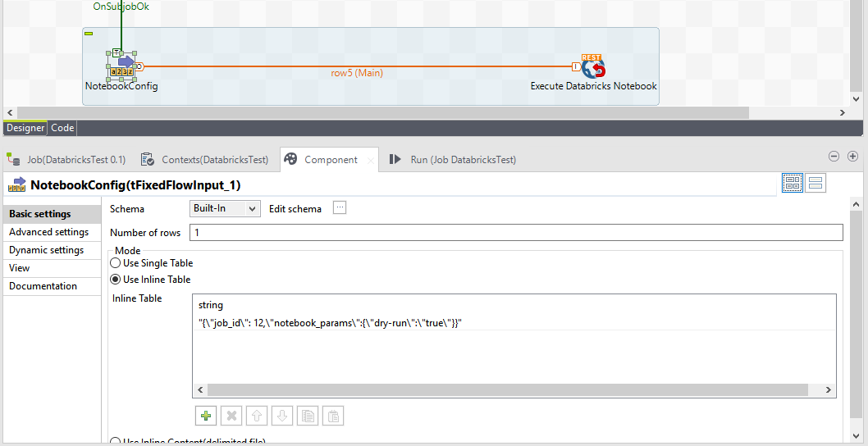Select the Use Inline Table radio button
Screen dimensions: 868x446
pos(116,280)
